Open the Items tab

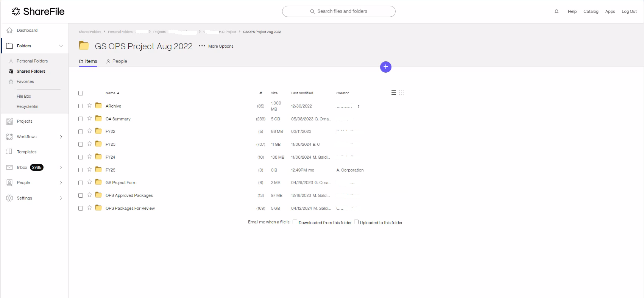(88, 61)
